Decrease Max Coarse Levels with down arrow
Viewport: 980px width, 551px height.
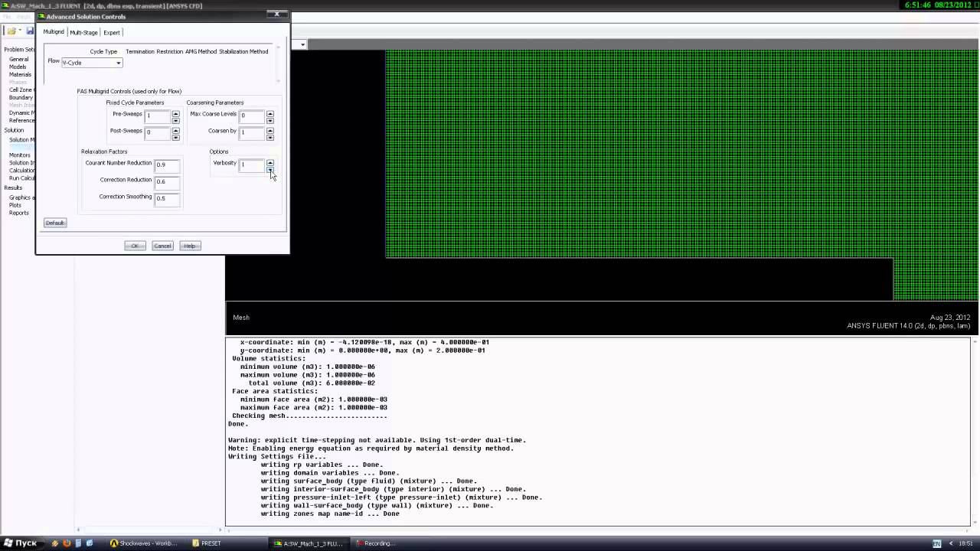pos(269,119)
